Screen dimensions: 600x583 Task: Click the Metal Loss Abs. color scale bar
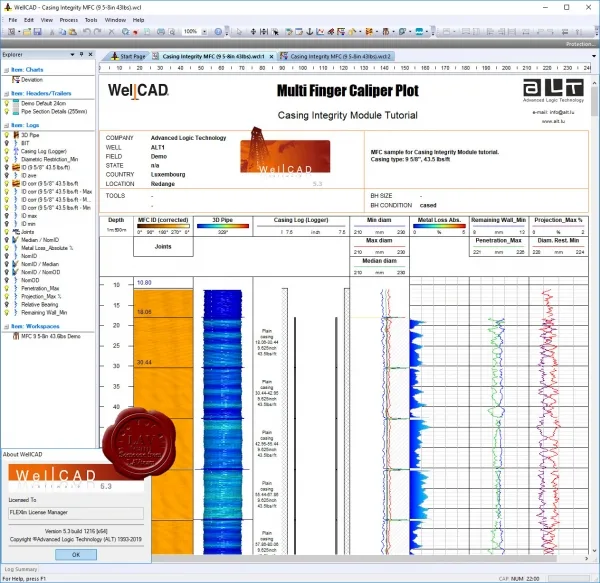439,226
